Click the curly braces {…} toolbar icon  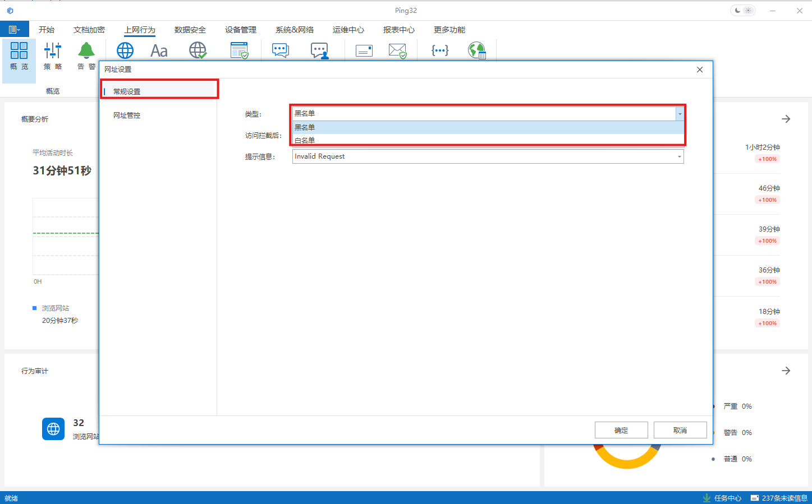(439, 50)
